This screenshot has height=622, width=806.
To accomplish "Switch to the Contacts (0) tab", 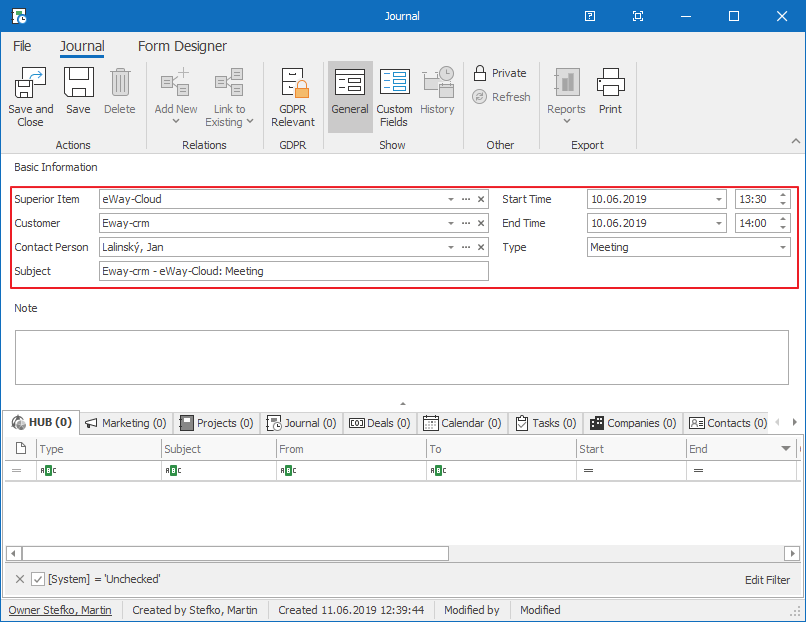I will pos(727,423).
